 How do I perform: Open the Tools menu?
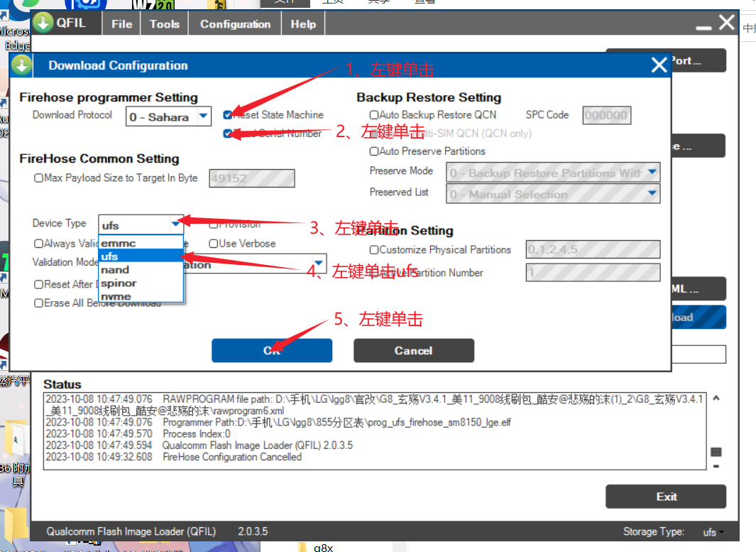165,24
